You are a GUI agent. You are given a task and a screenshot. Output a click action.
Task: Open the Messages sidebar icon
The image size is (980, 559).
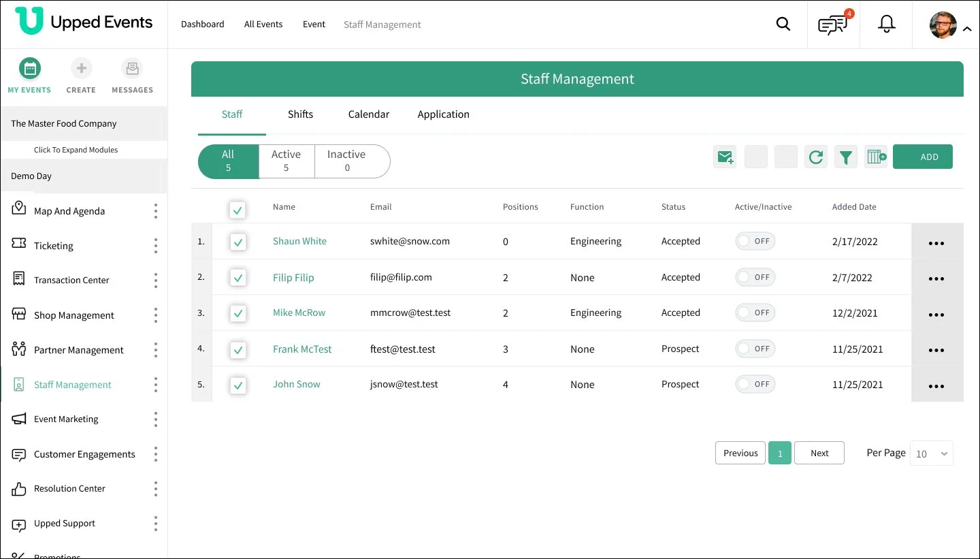[132, 68]
